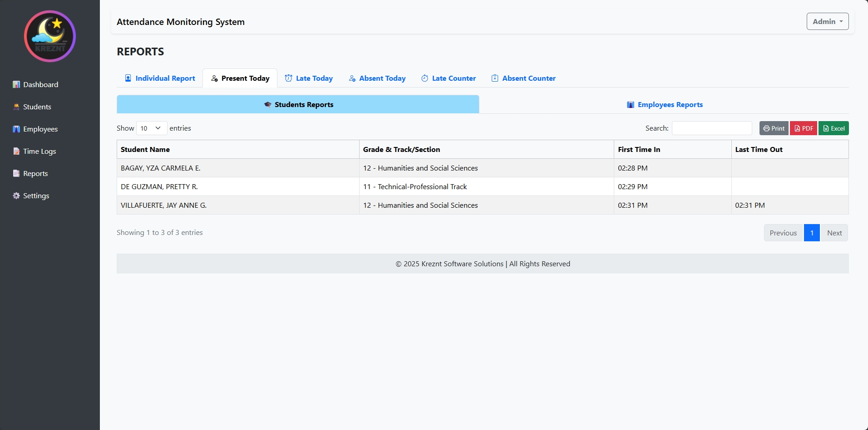868x430 pixels.
Task: Select the row BAGAY, YZA CARMELA E.
Action: [483, 168]
